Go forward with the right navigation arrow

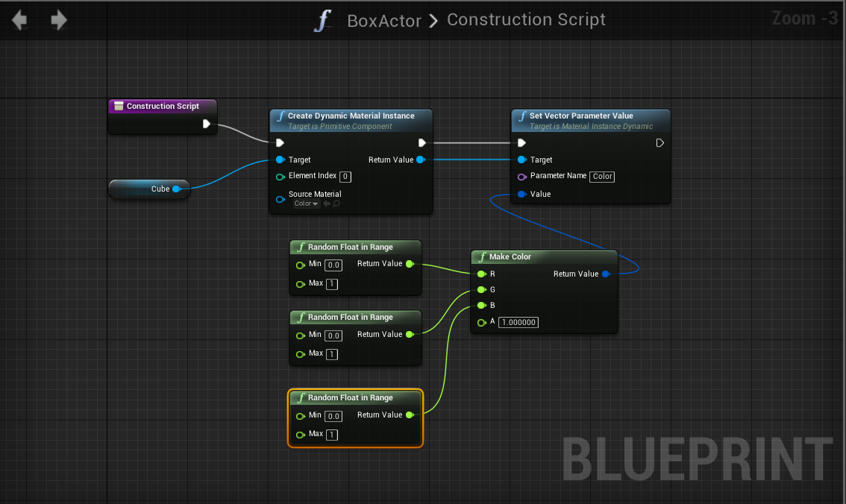[x=59, y=20]
